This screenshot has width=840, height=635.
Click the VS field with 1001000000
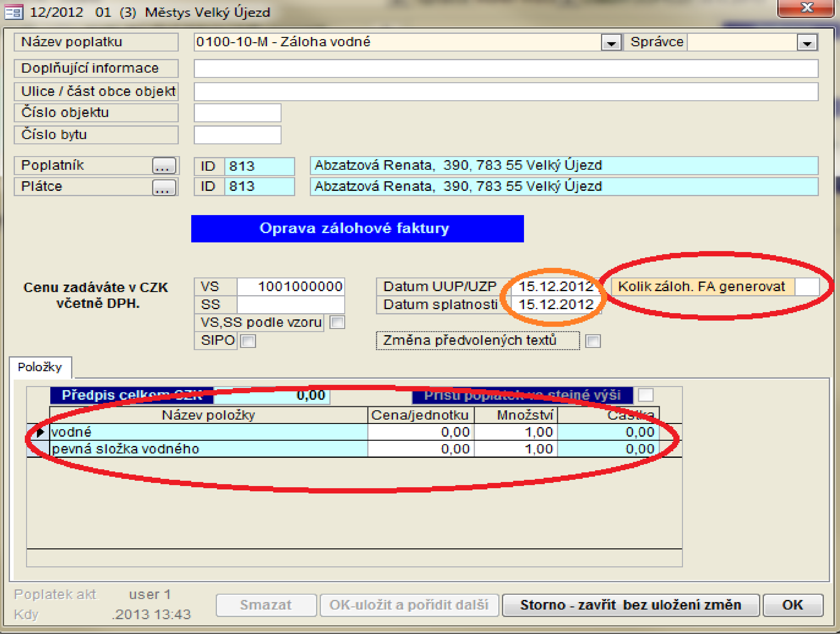(x=291, y=287)
